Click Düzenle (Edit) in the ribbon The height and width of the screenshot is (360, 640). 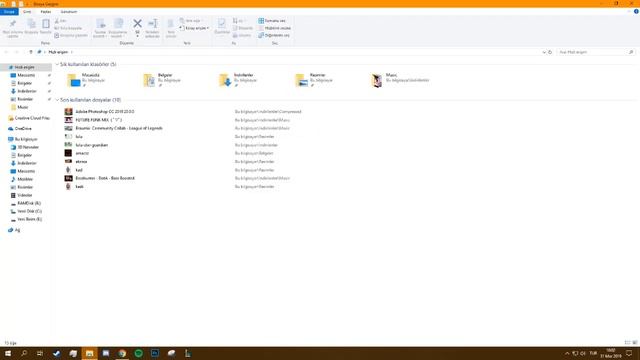[x=243, y=28]
